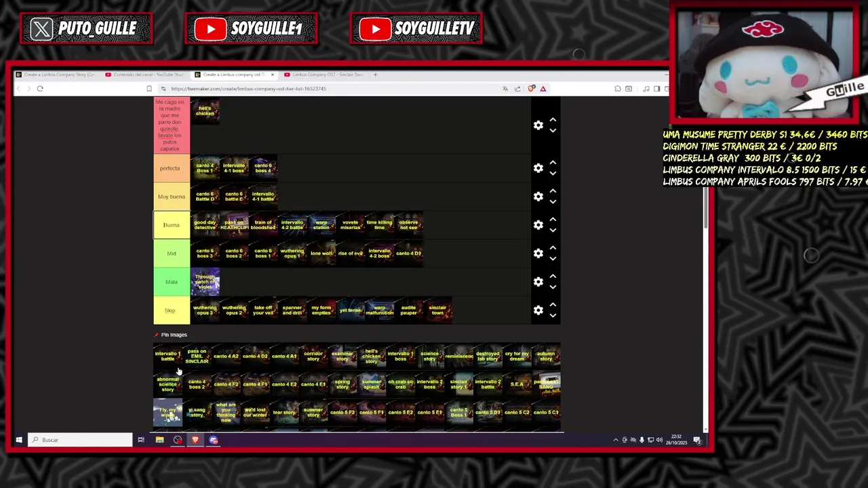Switch to Limbus Company OST Sinclair YouTube tab
Image resolution: width=868 pixels, height=488 pixels.
tap(324, 75)
